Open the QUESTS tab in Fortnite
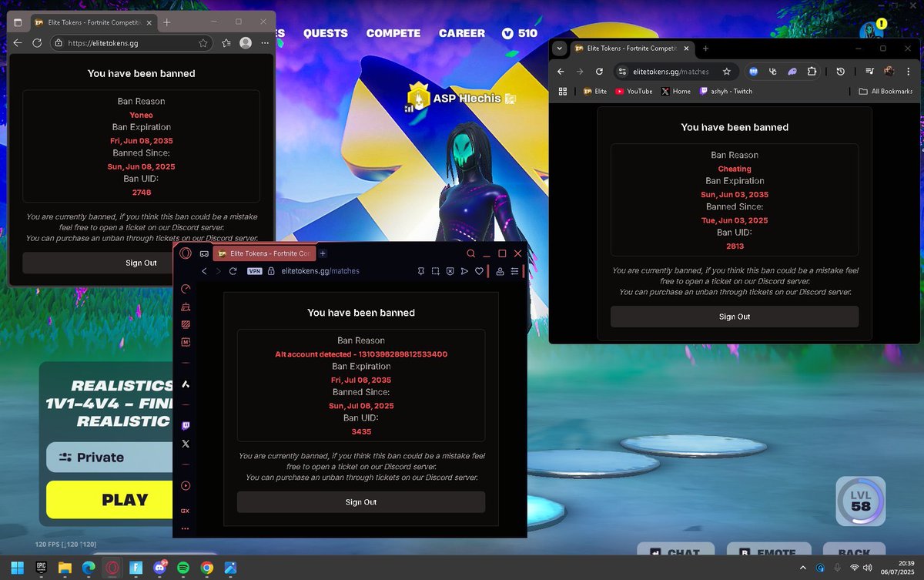924x580 pixels. 326,33
